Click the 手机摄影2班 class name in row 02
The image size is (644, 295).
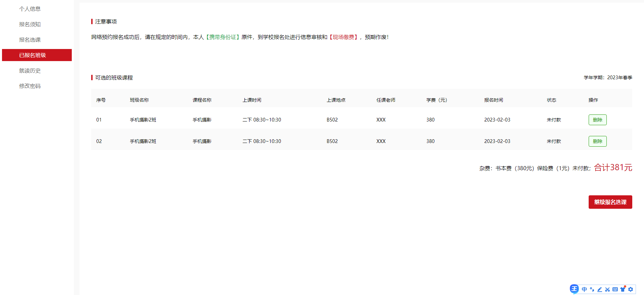click(143, 141)
